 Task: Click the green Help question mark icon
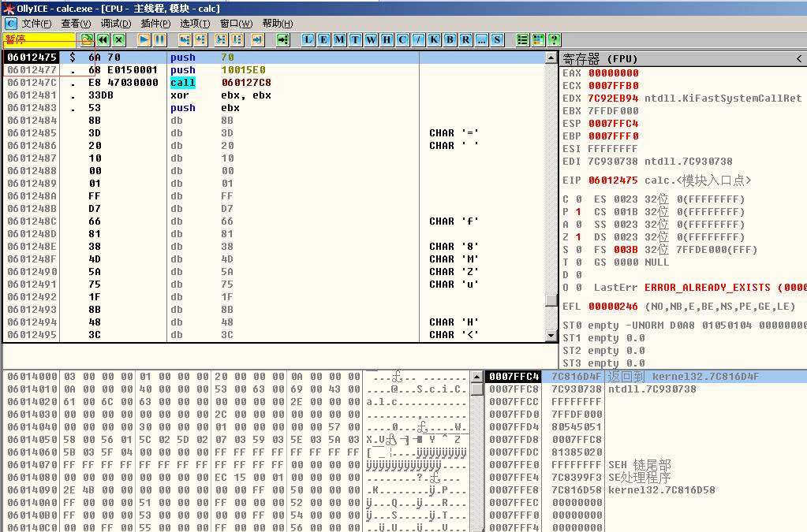(555, 39)
